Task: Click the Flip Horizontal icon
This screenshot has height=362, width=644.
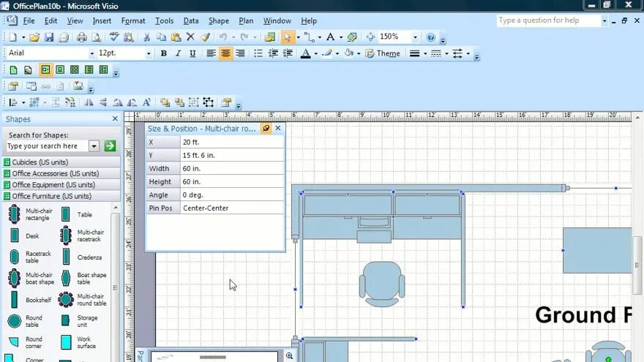Action: 89,102
